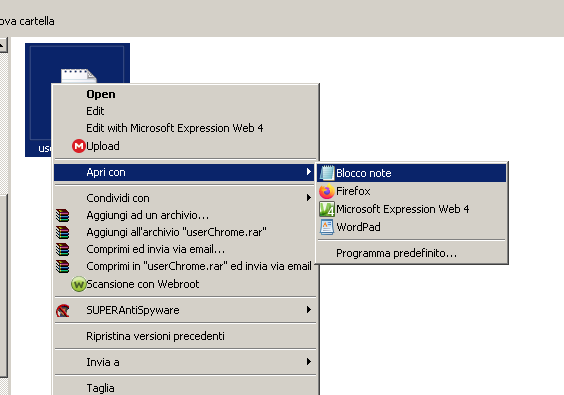564x395 pixels.
Task: Click the Blocco note notepad icon
Action: pyautogui.click(x=327, y=173)
